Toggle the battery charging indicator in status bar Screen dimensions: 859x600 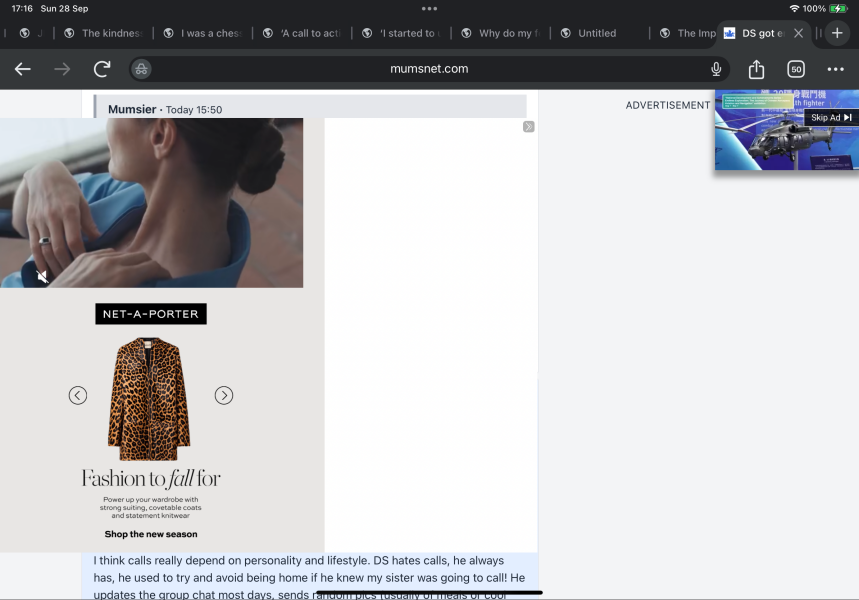[x=840, y=8]
